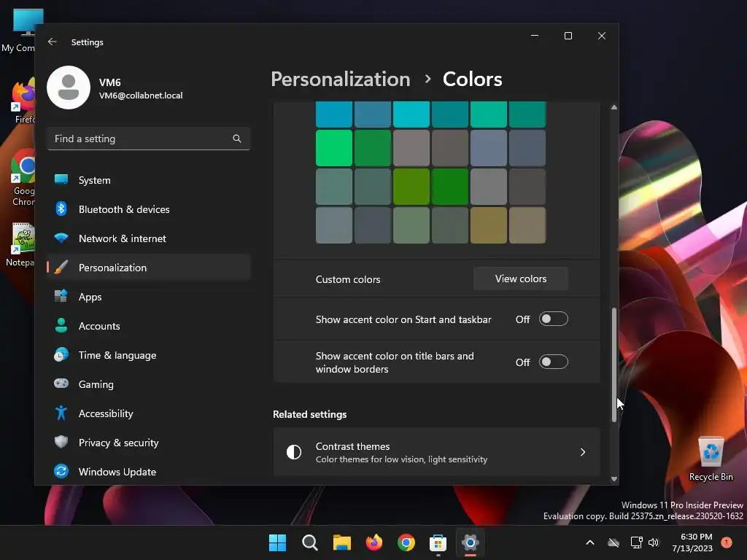Open Network & internet category

point(149,238)
